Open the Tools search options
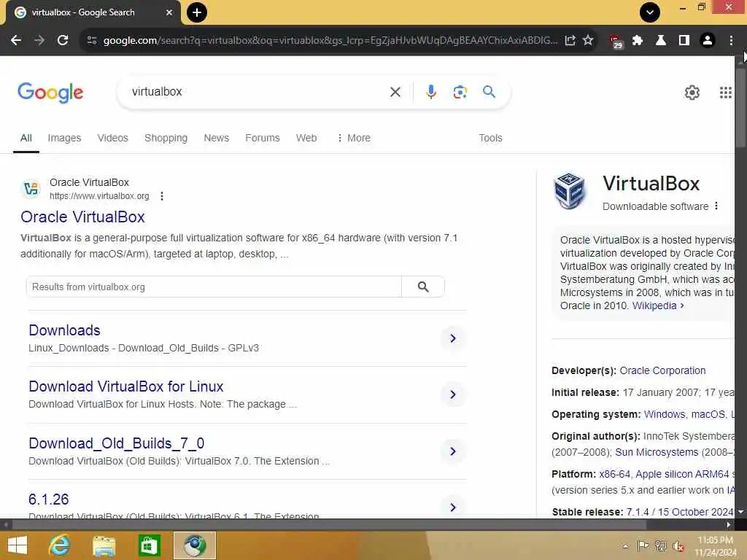 pyautogui.click(x=490, y=138)
